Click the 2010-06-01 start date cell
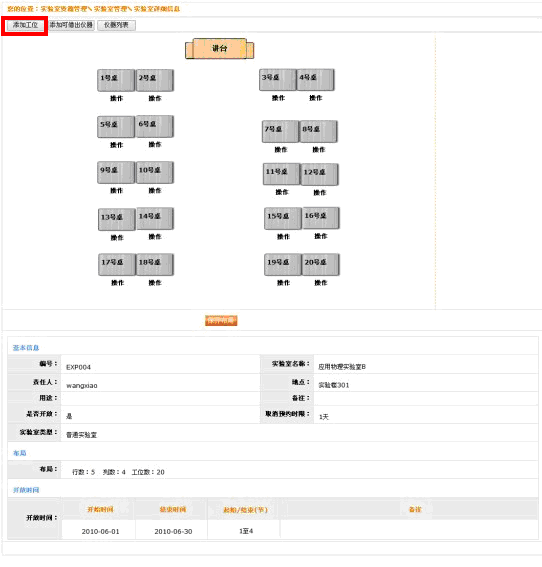Viewport: 542px width, 567px height. 100,532
